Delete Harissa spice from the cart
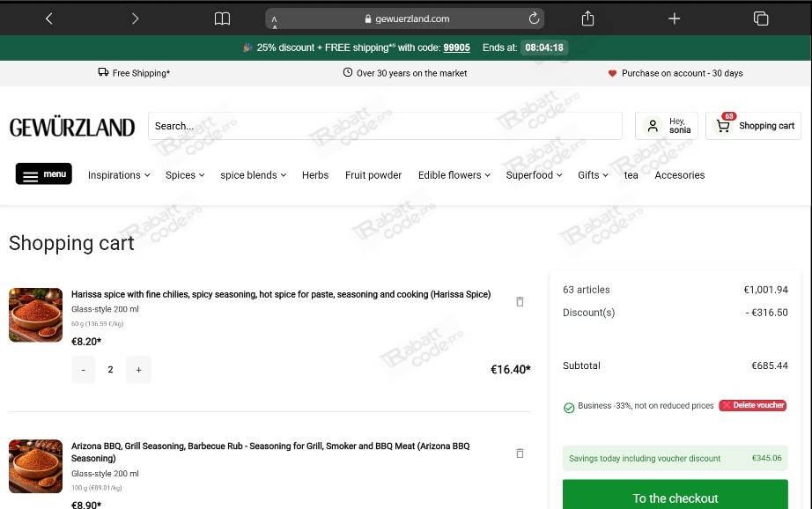 tap(520, 301)
